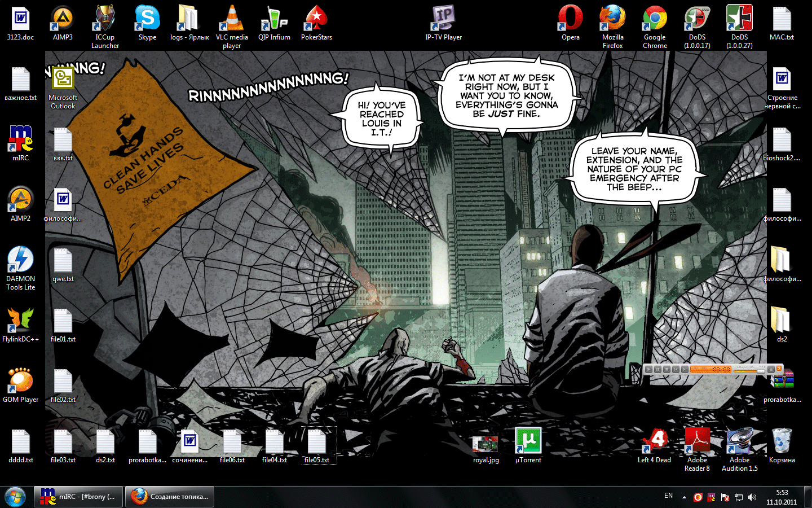Pause playback in the AIMP mini player
The width and height of the screenshot is (812, 508).
click(657, 370)
